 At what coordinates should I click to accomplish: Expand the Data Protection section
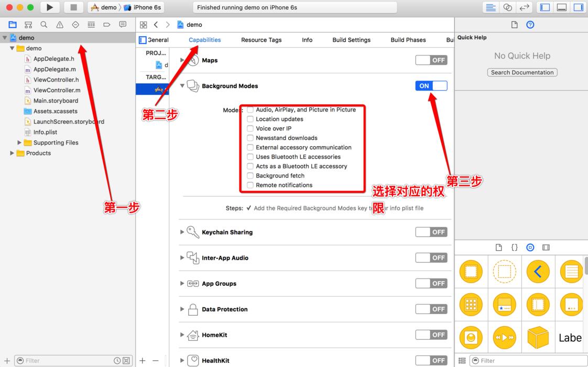tap(182, 309)
